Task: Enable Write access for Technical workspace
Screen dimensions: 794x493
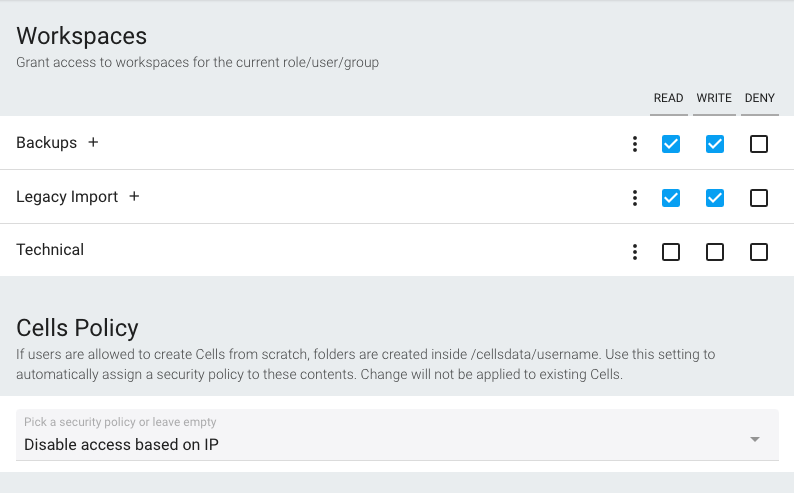Action: pyautogui.click(x=715, y=252)
